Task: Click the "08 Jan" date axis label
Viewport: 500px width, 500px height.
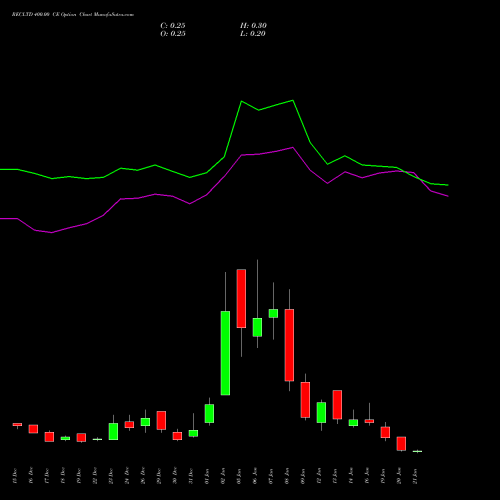Action: click(287, 476)
